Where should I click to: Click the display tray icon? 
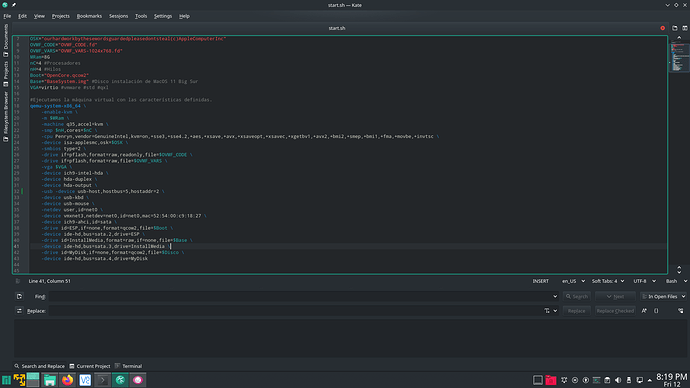tap(639, 380)
